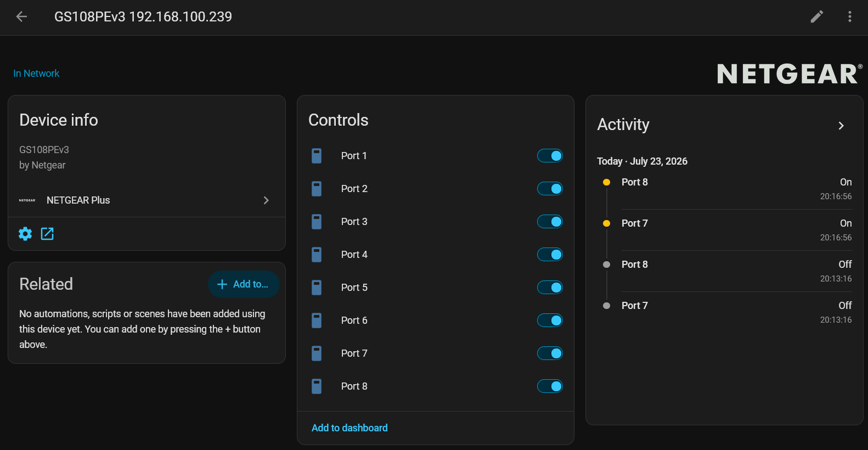
Task: Toggle the Port 5 switch
Action: coord(550,288)
